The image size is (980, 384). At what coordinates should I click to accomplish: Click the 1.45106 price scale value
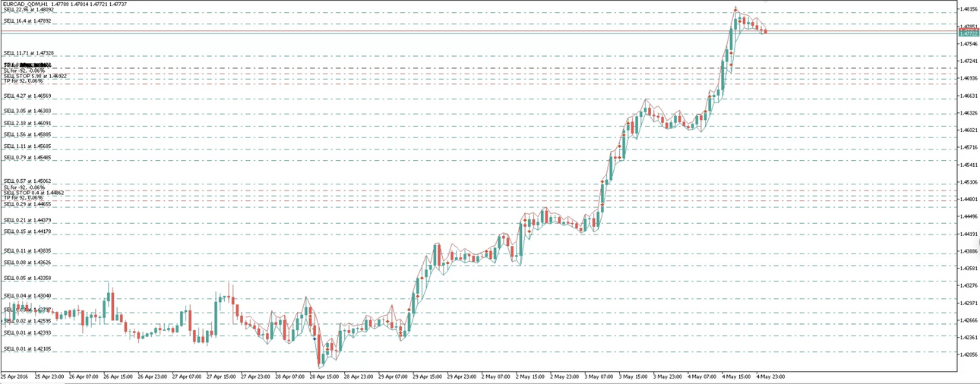[967, 182]
